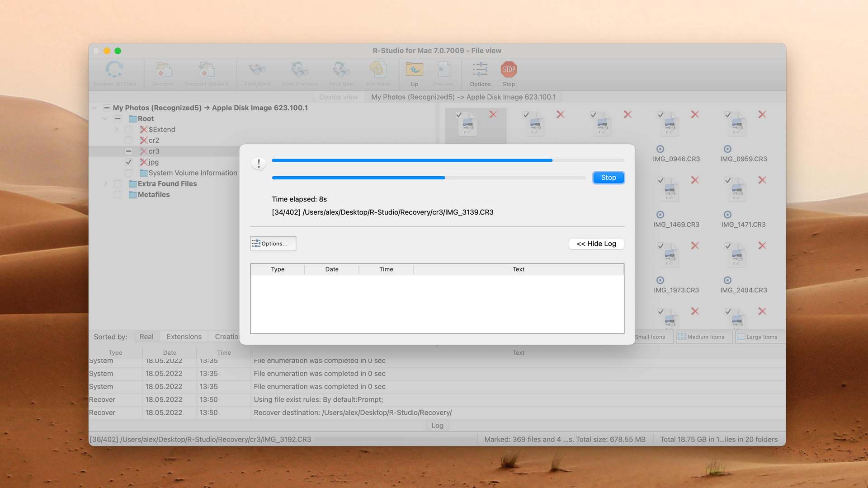
Task: Click the IMG_0959.CR3 file thumbnail icon
Action: tap(737, 124)
